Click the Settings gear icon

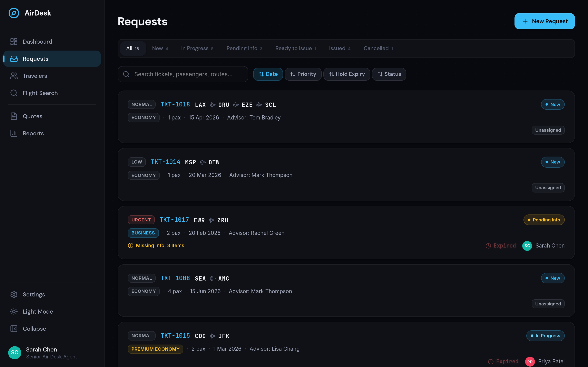click(x=14, y=294)
